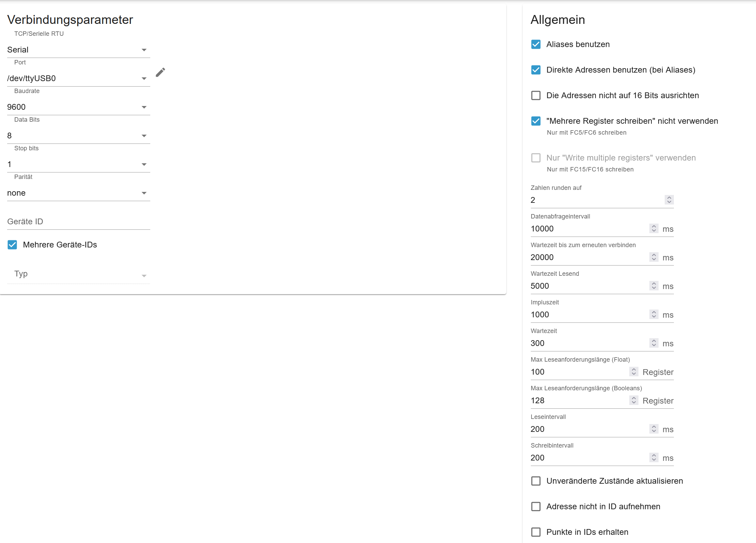
Task: Click the Geräte ID input field
Action: tap(78, 222)
